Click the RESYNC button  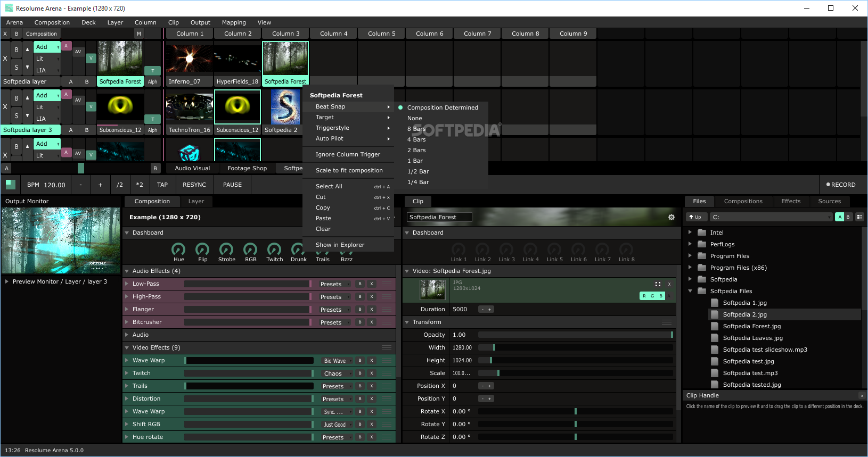(x=194, y=185)
